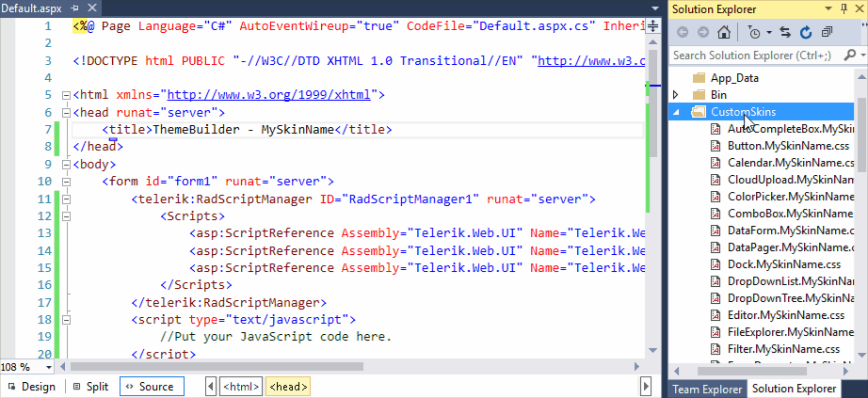Switch to the Team Explorer tab

tap(706, 389)
